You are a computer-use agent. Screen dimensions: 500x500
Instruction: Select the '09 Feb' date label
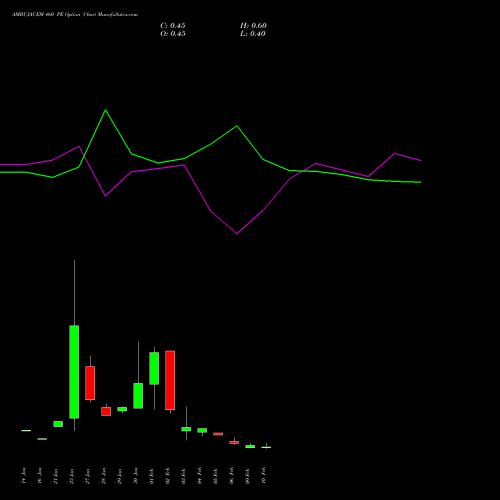248,475
